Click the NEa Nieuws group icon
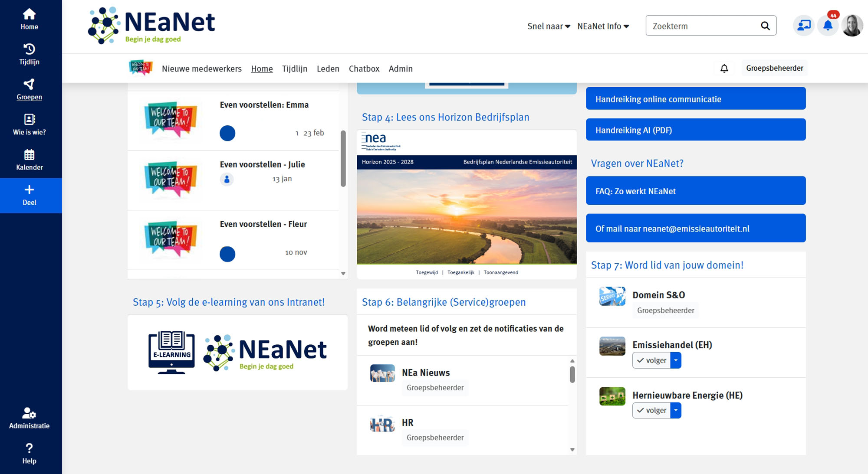868x474 pixels. (x=382, y=373)
